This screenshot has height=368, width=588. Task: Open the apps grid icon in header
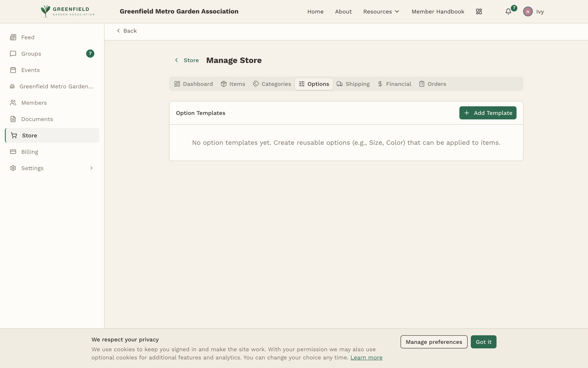point(479,11)
